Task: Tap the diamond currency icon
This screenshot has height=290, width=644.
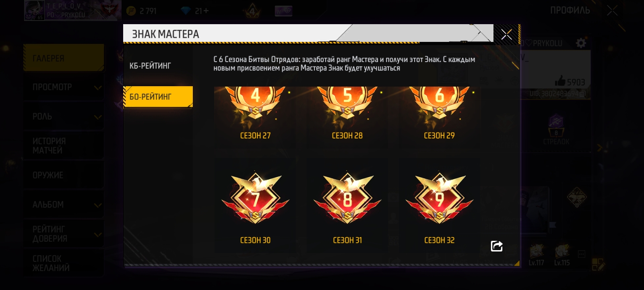Action: point(186,11)
